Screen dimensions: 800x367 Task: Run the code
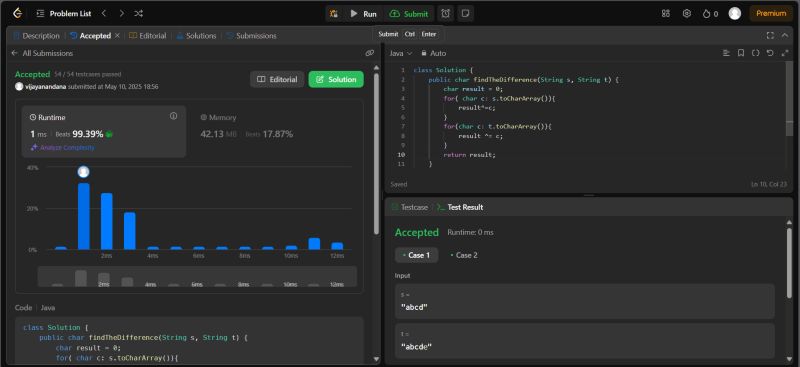tap(363, 14)
